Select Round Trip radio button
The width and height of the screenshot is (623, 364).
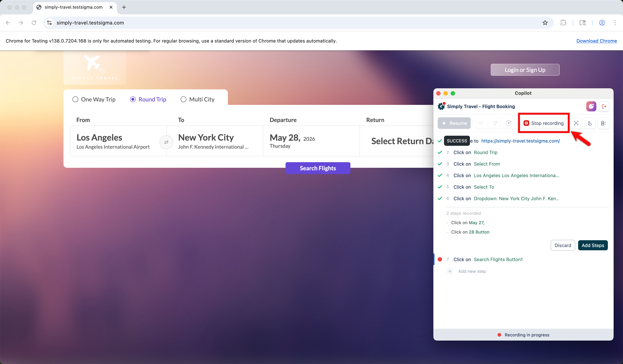click(133, 99)
